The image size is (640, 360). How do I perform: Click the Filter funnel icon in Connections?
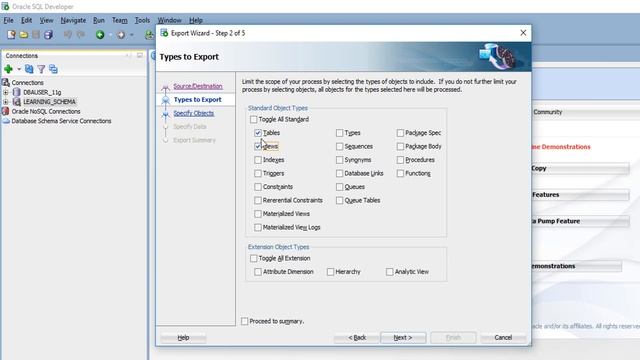click(41, 69)
